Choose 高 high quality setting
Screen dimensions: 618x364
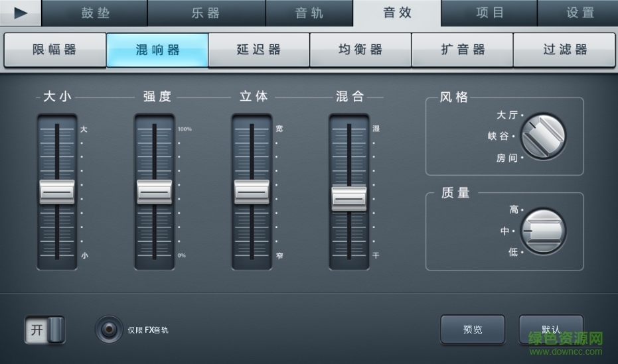(514, 210)
